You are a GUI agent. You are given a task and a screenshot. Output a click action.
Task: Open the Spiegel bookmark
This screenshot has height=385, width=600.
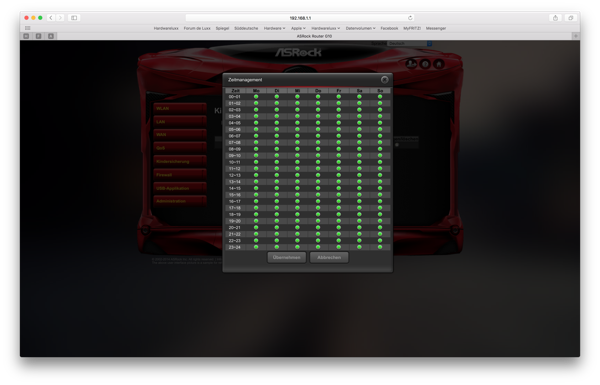[x=222, y=28]
